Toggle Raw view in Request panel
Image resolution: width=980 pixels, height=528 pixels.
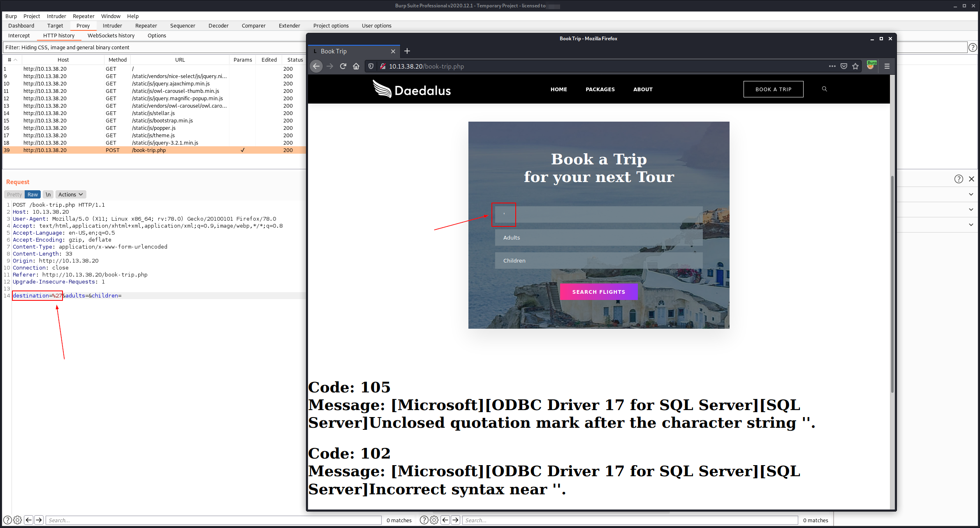[x=32, y=194]
